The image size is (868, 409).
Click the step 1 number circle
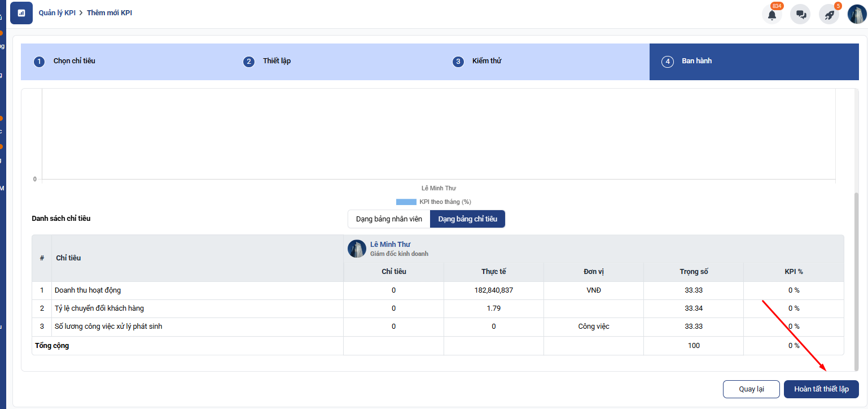39,62
